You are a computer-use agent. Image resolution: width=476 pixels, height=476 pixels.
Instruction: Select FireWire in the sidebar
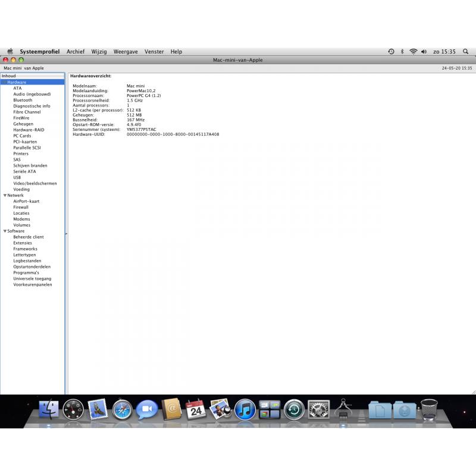tap(21, 118)
